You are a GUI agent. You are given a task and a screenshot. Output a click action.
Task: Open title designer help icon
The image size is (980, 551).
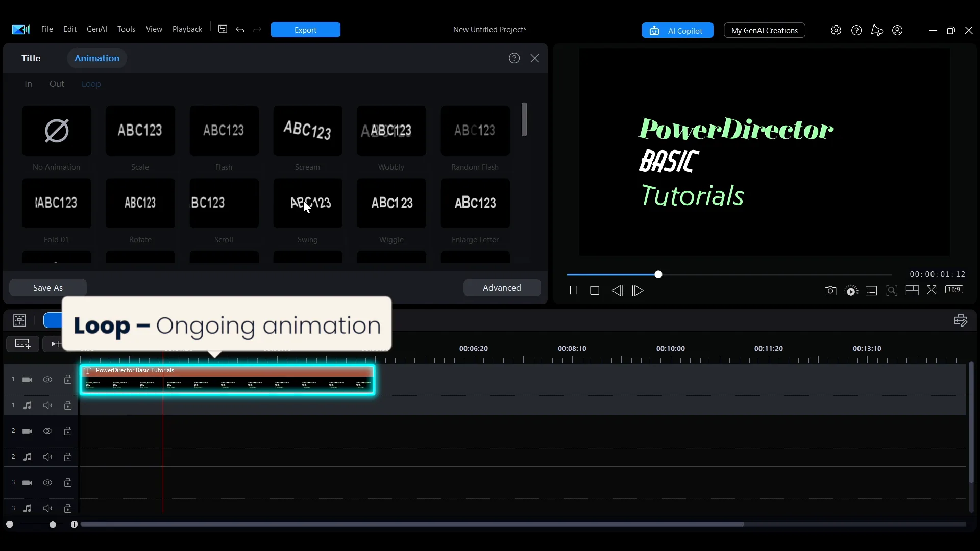(514, 58)
